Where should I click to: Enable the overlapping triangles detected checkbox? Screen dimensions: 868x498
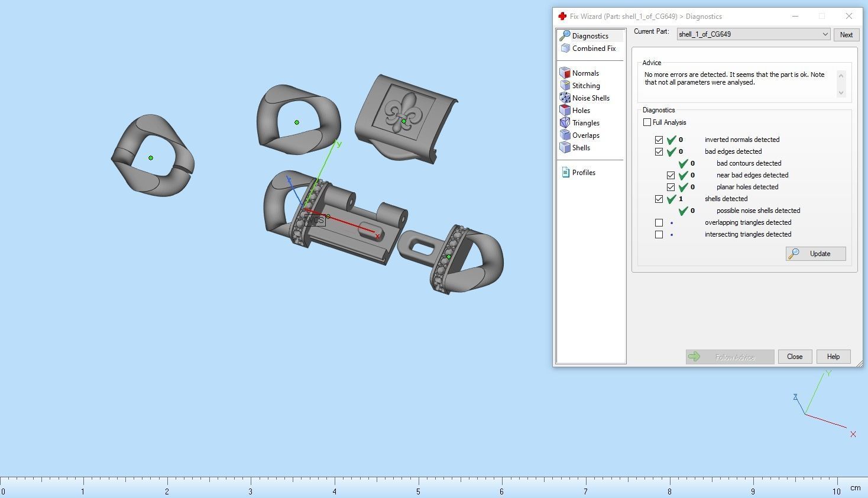(x=659, y=223)
